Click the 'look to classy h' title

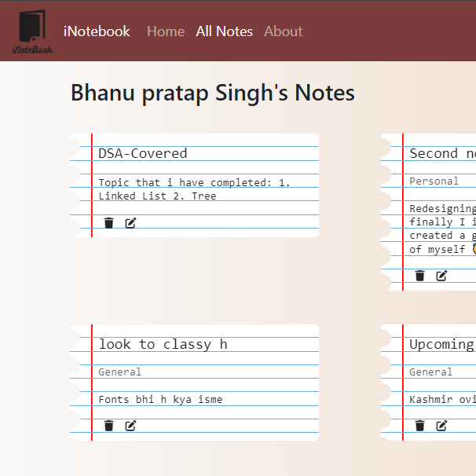coord(163,344)
